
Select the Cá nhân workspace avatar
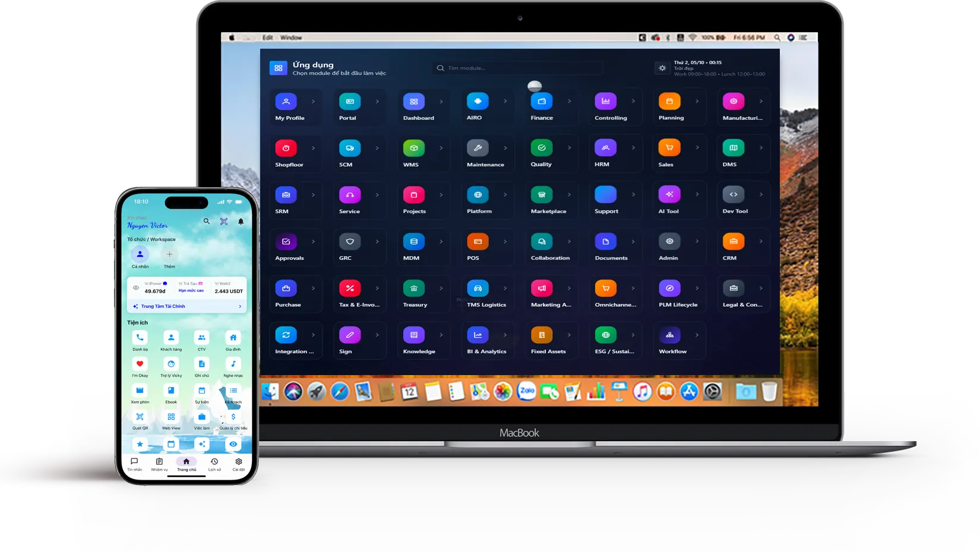140,255
